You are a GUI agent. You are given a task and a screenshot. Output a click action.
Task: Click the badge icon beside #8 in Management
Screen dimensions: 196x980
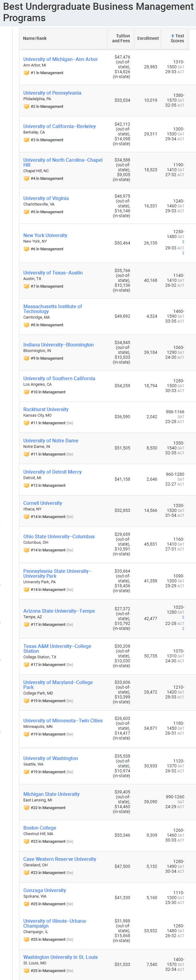point(26,325)
